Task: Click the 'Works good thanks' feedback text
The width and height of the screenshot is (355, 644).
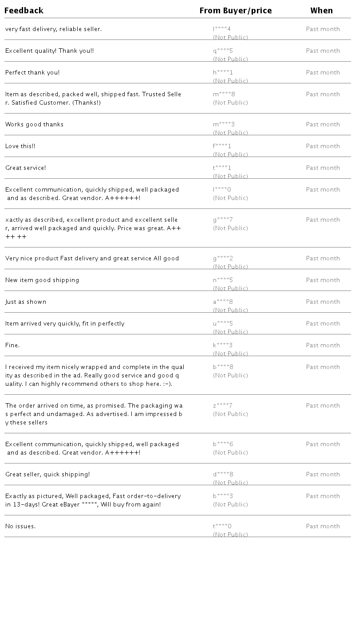Action: (34, 125)
